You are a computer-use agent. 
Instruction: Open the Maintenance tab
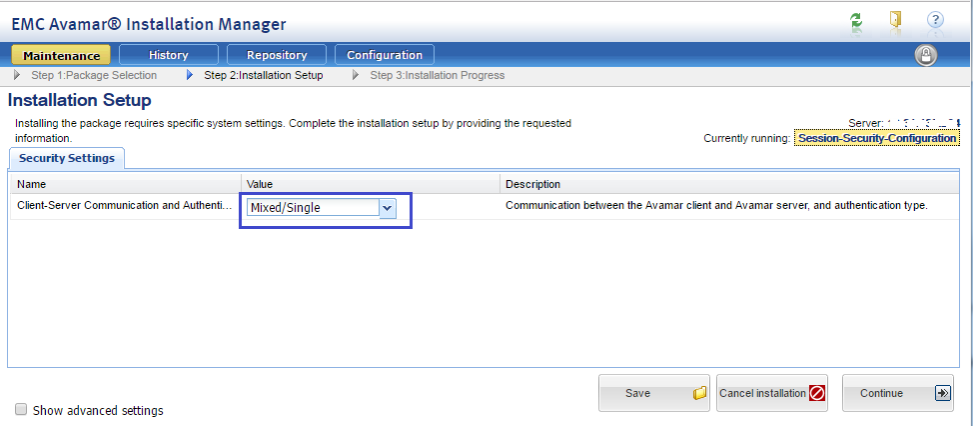pyautogui.click(x=61, y=55)
